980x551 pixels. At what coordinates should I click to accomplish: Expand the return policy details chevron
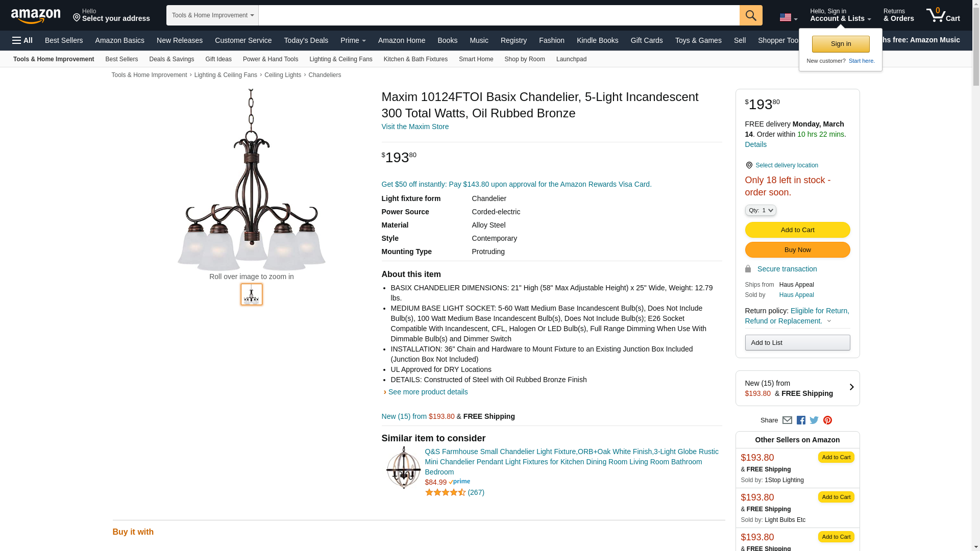click(x=829, y=321)
